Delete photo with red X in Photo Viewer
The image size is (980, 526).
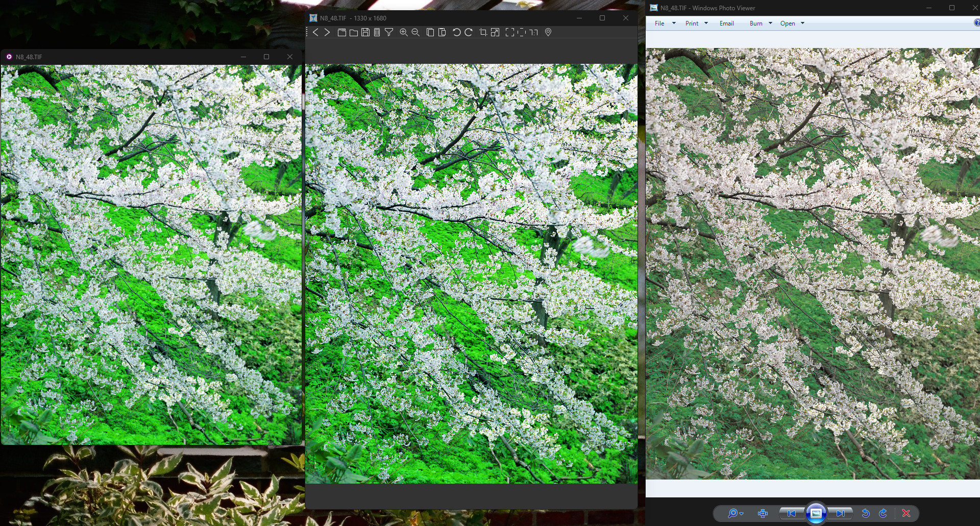coord(906,513)
